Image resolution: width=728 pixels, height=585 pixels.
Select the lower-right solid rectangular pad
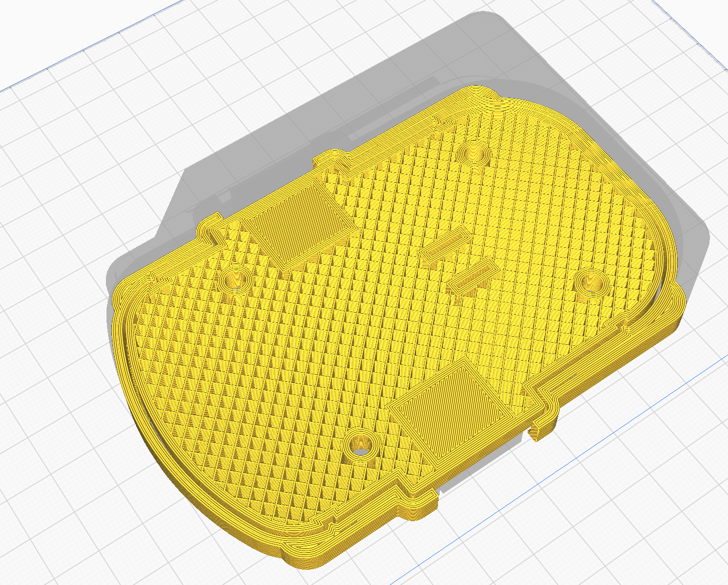point(449,408)
